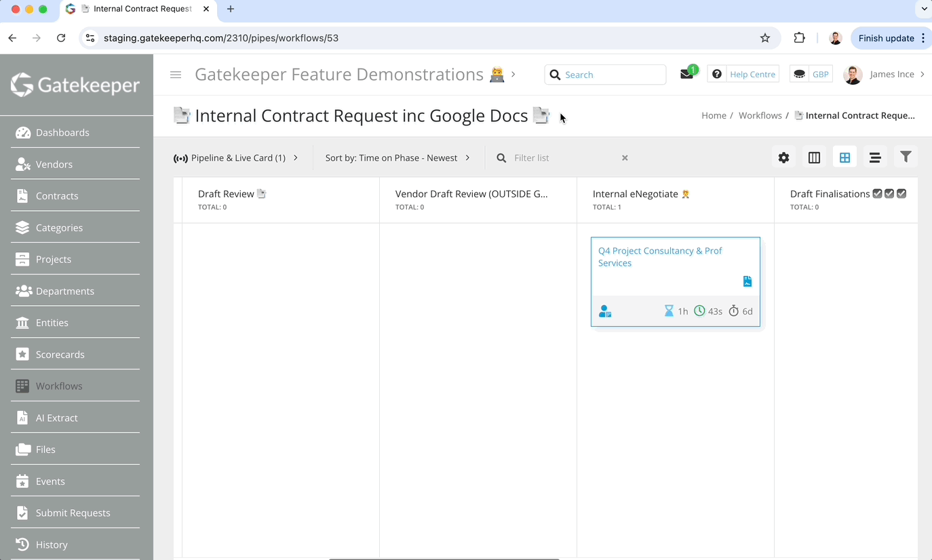Open the Sort by Time on Phase dropdown
This screenshot has width=932, height=560.
tap(397, 157)
